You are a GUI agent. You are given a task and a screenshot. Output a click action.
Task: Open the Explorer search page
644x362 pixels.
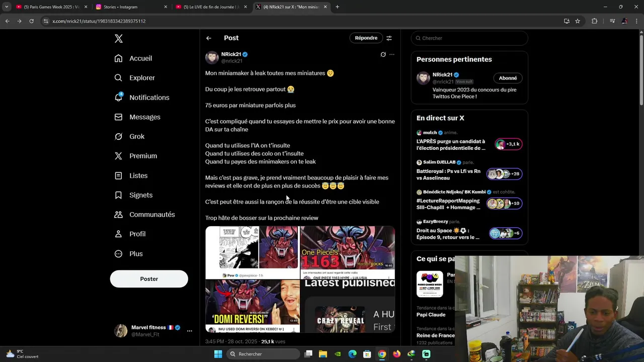pos(134,78)
